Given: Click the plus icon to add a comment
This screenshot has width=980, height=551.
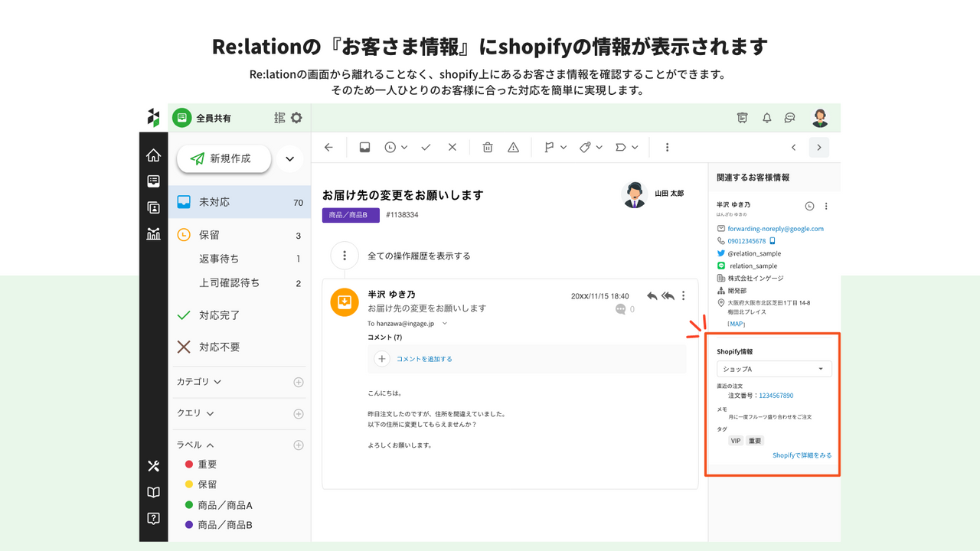Looking at the screenshot, I should [382, 358].
